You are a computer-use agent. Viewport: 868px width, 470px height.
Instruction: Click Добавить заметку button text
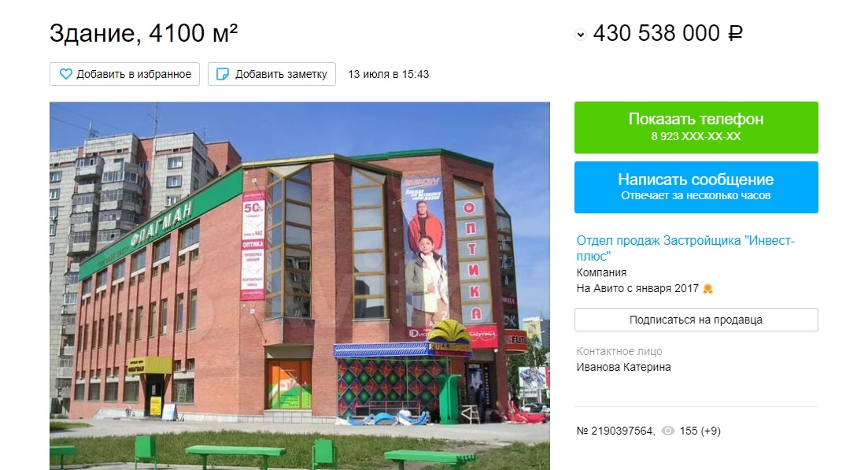tap(281, 74)
